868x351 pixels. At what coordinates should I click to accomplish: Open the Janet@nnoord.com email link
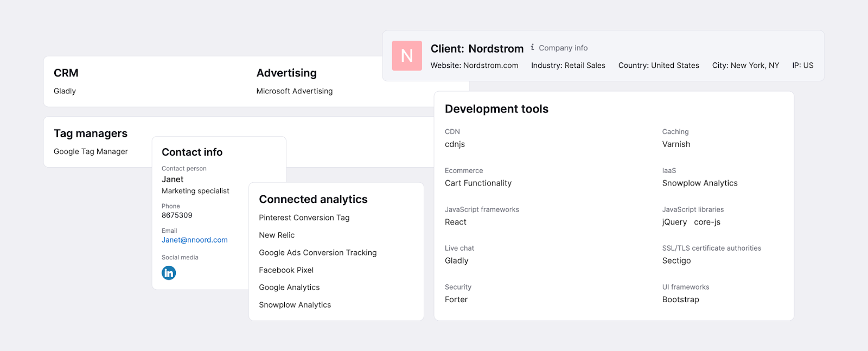pos(194,240)
